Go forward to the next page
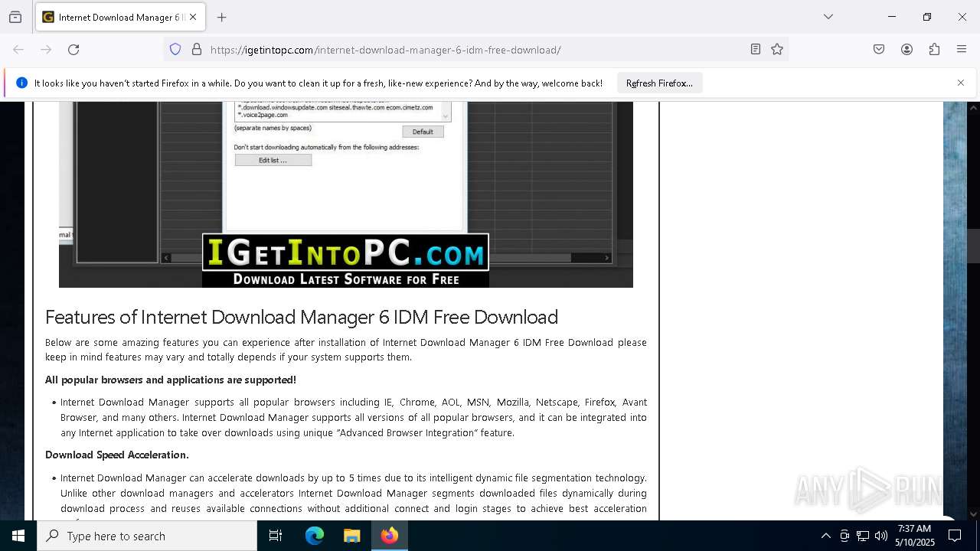980x551 pixels. click(46, 50)
